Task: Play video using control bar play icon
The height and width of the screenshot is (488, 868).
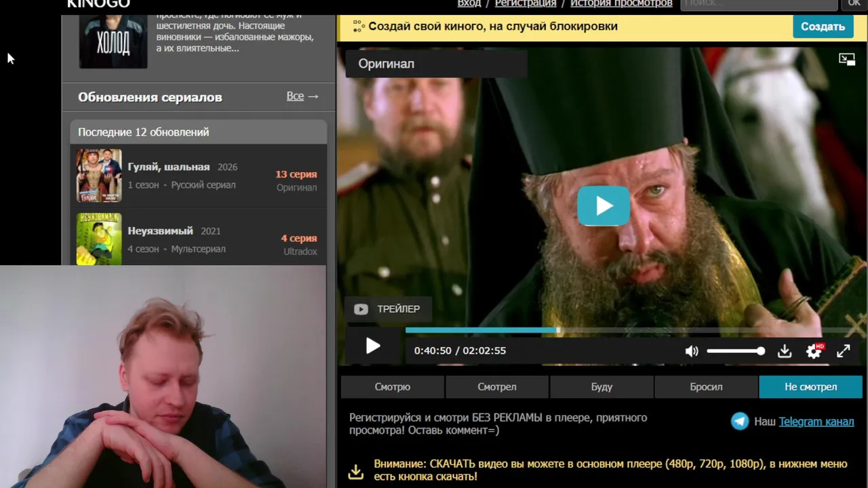Action: (x=373, y=346)
